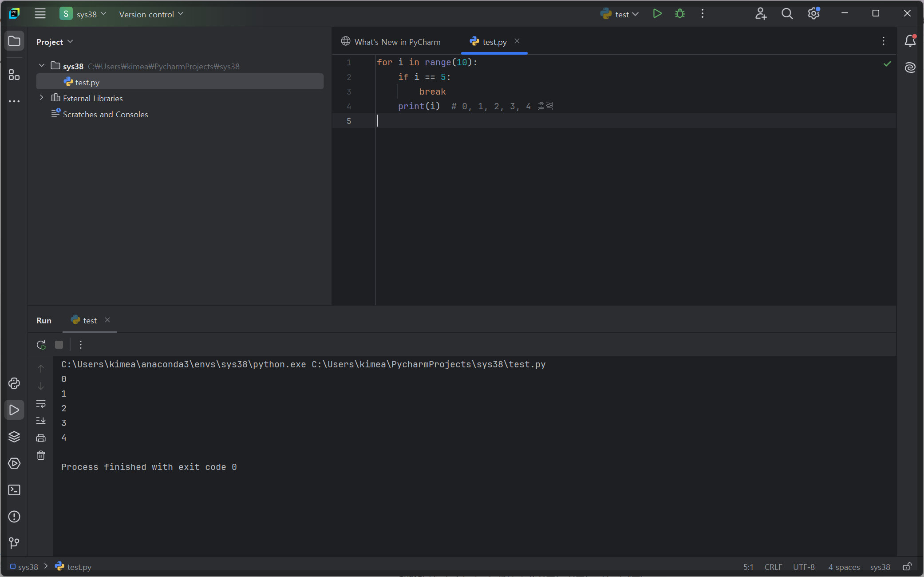Select test.py in the project tree

click(87, 82)
